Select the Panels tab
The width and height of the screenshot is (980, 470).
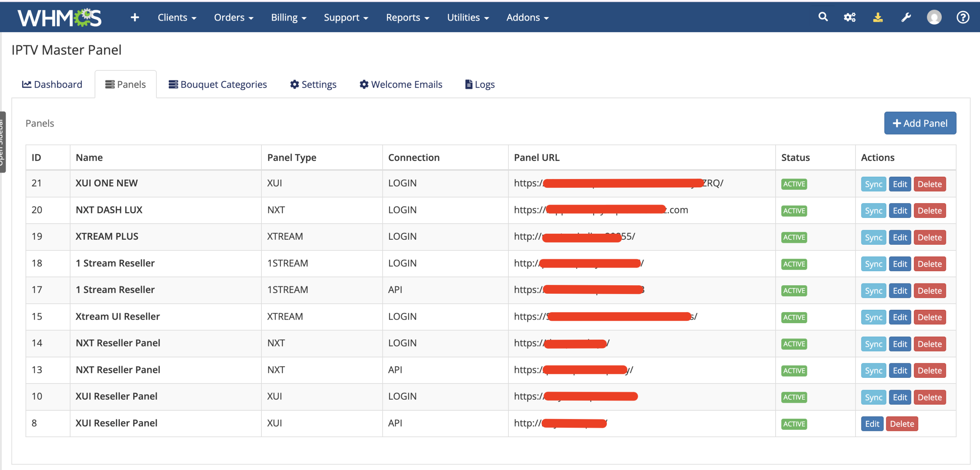tap(126, 84)
